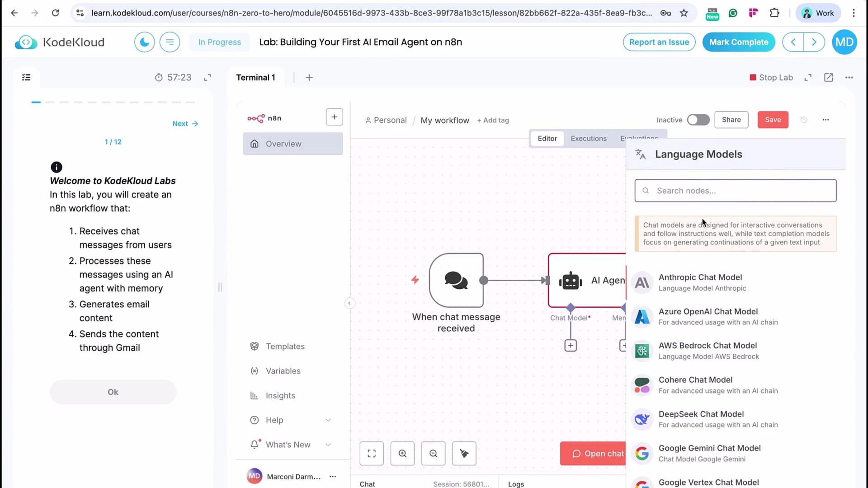Screen dimensions: 868x488
Task: Click the My workflow title
Action: (x=445, y=120)
